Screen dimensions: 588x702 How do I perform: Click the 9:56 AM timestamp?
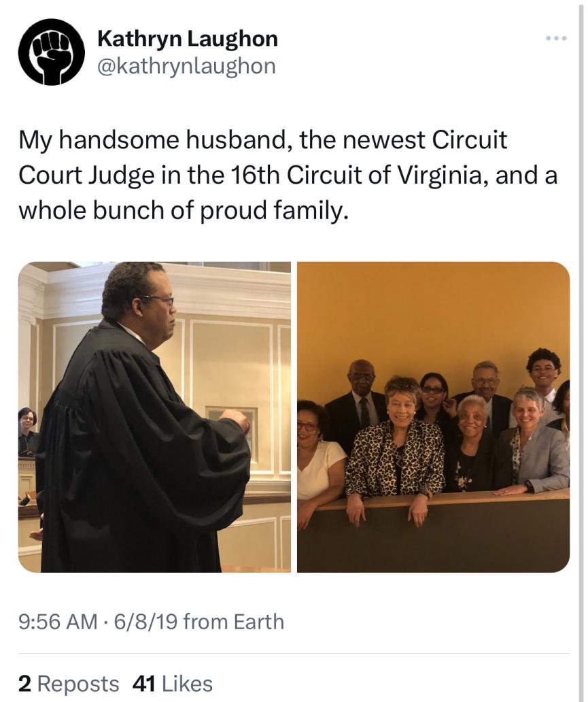click(x=58, y=622)
